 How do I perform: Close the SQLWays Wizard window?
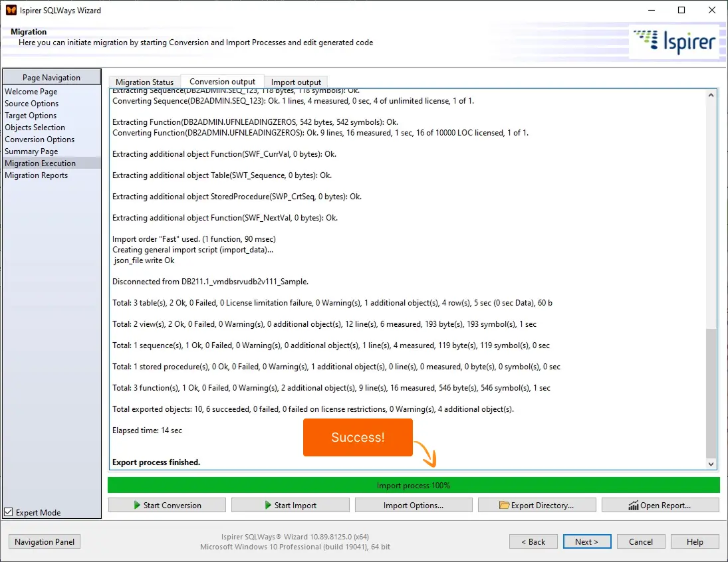(x=712, y=10)
